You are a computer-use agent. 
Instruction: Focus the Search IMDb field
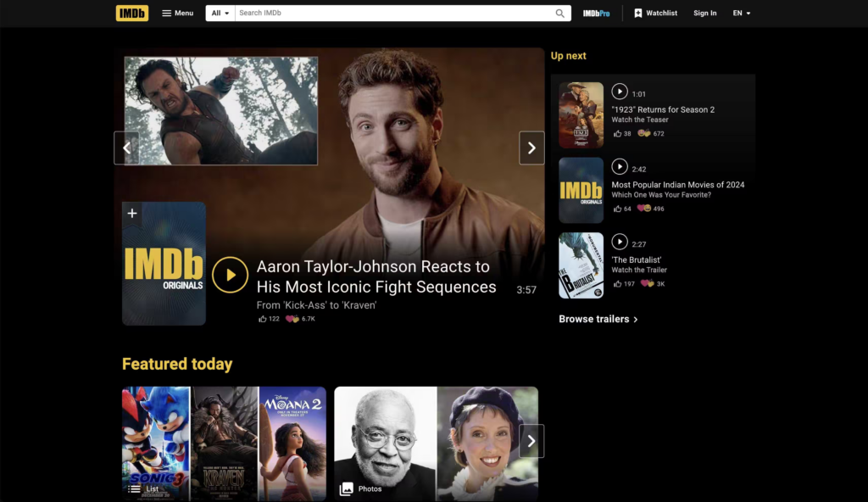point(393,13)
